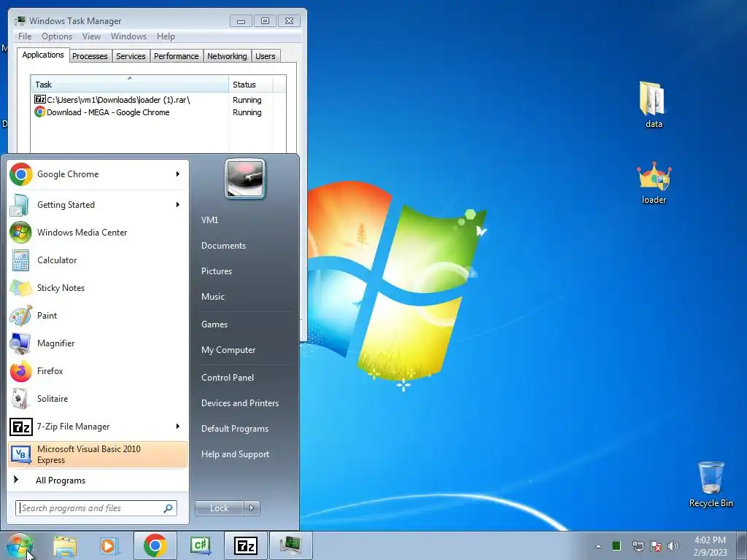The width and height of the screenshot is (747, 560).
Task: Open Devices and Printers
Action: coord(240,402)
